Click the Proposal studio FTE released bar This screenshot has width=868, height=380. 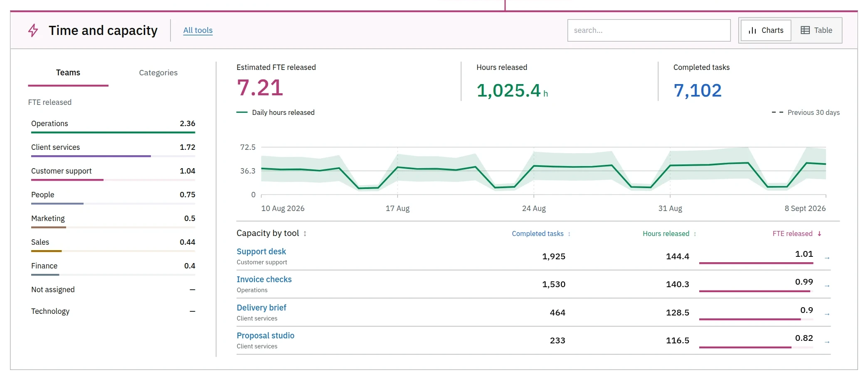pyautogui.click(x=756, y=347)
